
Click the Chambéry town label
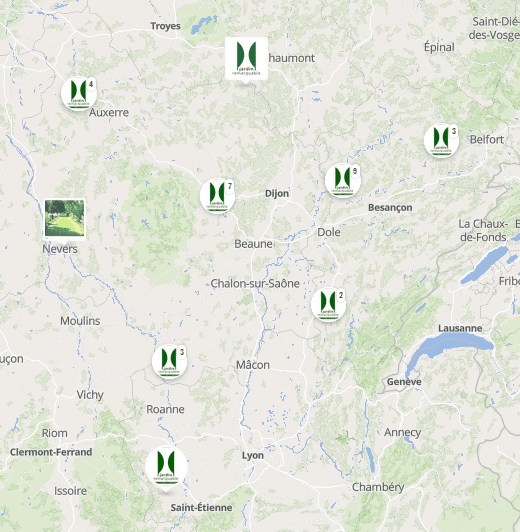378,487
